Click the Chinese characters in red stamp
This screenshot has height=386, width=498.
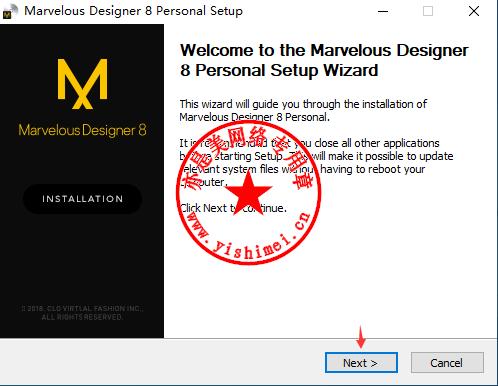(x=248, y=153)
